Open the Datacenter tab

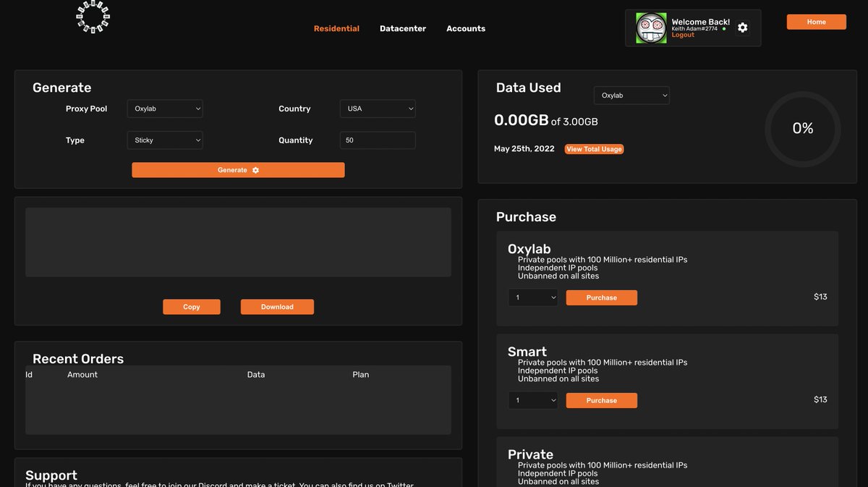pyautogui.click(x=403, y=29)
